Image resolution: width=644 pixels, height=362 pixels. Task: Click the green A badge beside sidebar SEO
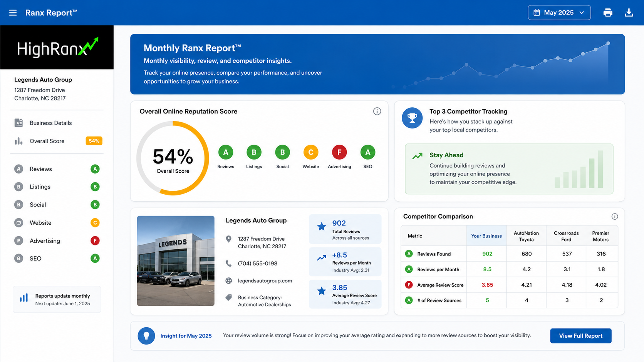[95, 259]
